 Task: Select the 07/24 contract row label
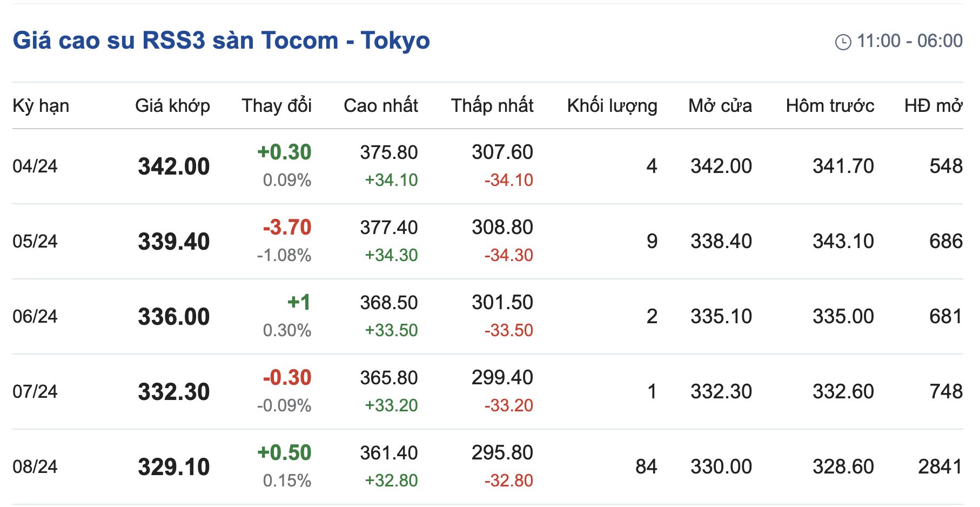pyautogui.click(x=35, y=392)
